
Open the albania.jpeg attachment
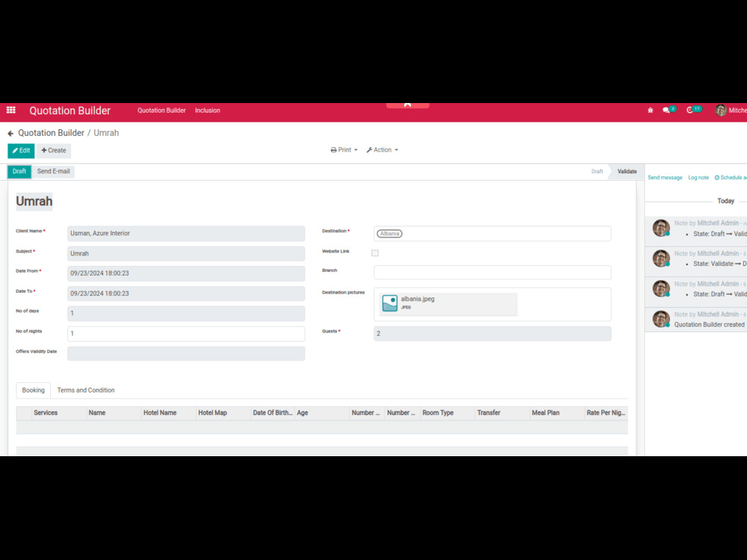[448, 304]
